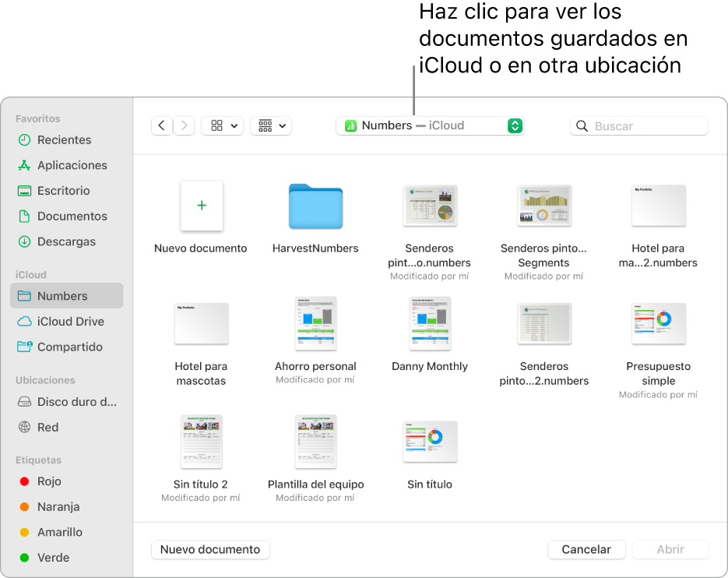728x578 pixels.
Task: Select Hotel para ma...2.numbers file thumbnail
Action: point(659,206)
